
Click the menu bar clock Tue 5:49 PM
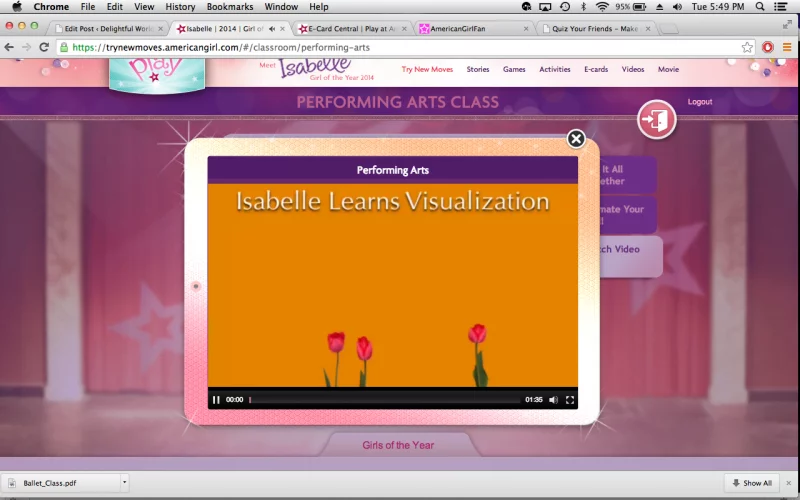tap(717, 7)
